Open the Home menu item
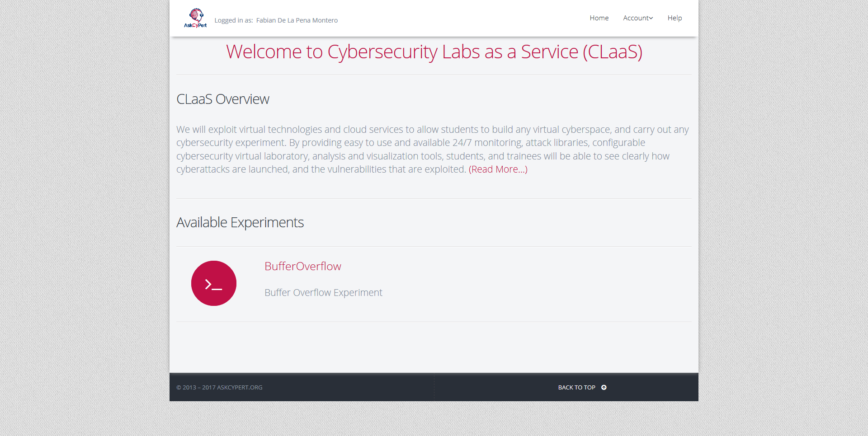The width and height of the screenshot is (868, 436). [x=599, y=18]
